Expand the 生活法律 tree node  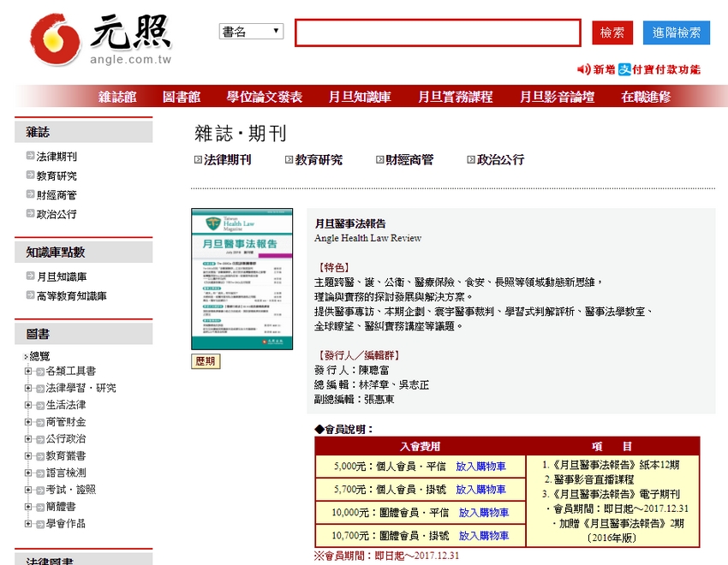pos(28,405)
